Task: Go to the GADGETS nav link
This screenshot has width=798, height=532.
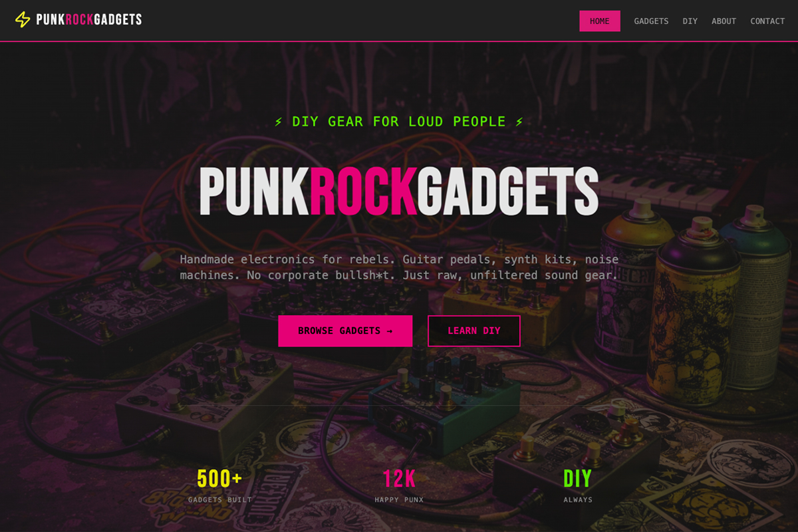Action: click(x=651, y=21)
